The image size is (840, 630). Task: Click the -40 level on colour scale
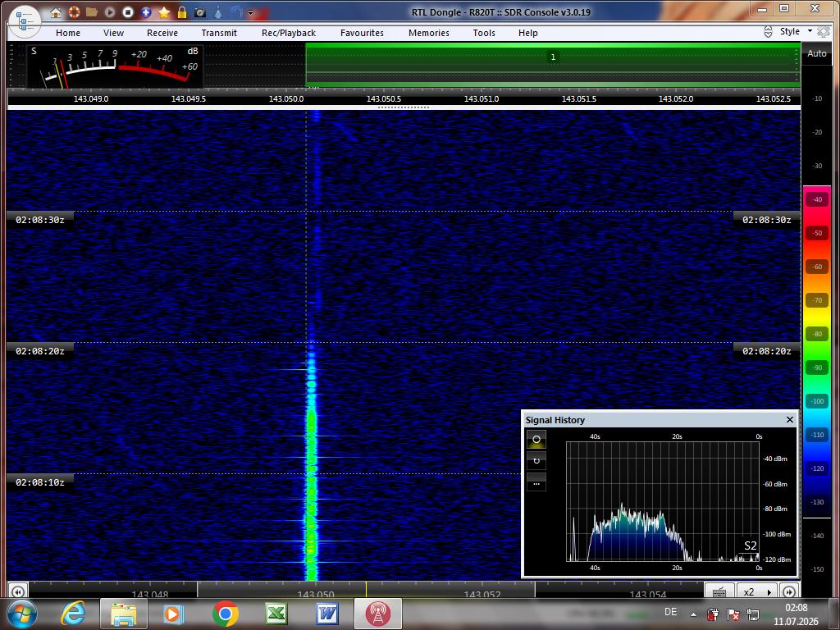[817, 199]
